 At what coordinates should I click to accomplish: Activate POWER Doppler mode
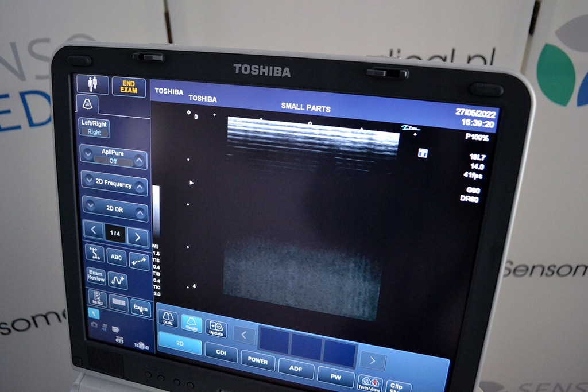258,360
